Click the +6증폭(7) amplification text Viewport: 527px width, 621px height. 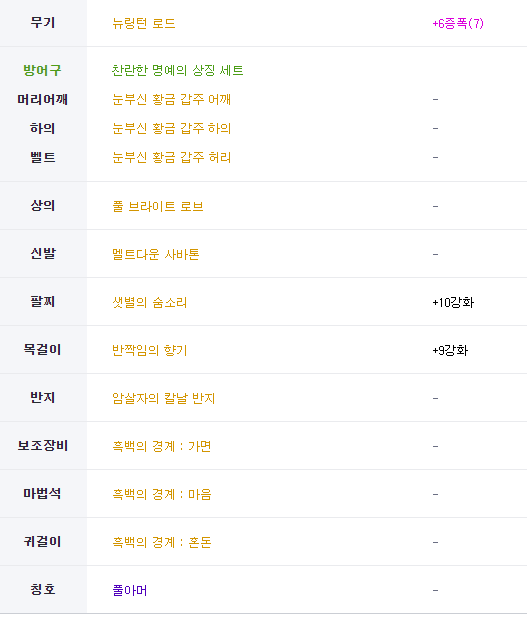[x=458, y=23]
